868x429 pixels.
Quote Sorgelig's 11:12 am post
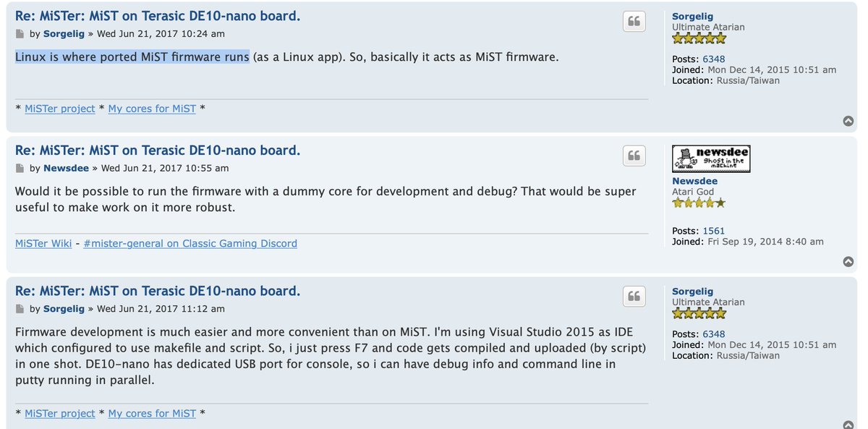point(634,296)
